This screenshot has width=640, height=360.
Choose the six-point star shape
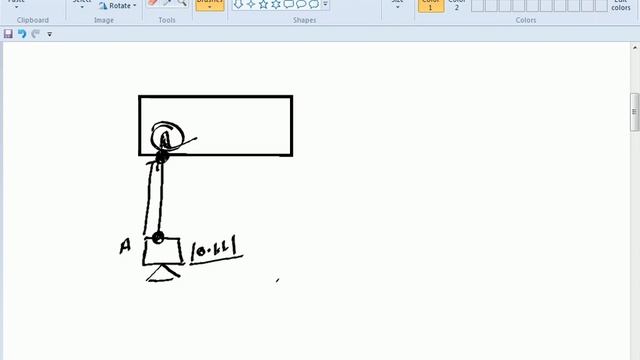(x=276, y=4)
